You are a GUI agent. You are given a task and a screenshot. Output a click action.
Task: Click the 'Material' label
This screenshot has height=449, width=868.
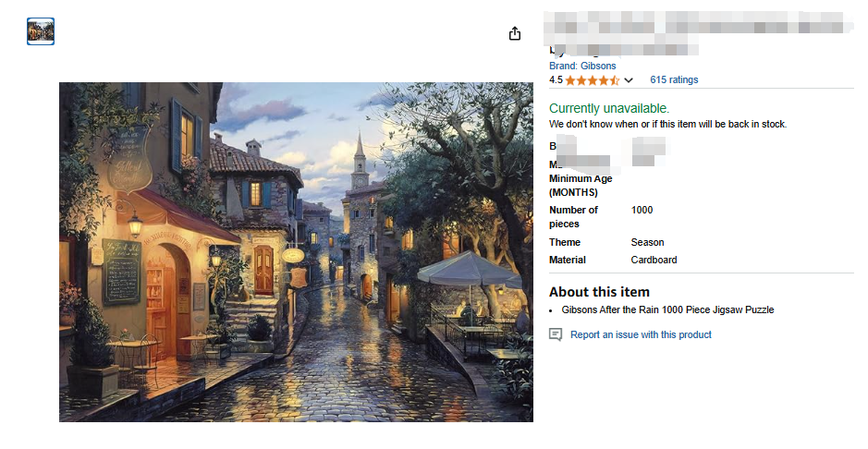coord(568,260)
